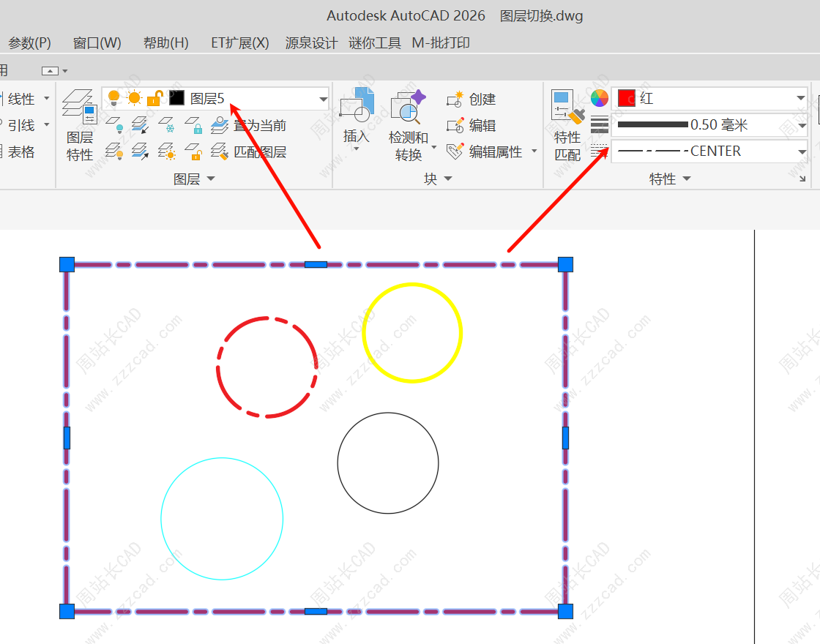
Task: Open the 窗口(W) menu
Action: pos(97,43)
